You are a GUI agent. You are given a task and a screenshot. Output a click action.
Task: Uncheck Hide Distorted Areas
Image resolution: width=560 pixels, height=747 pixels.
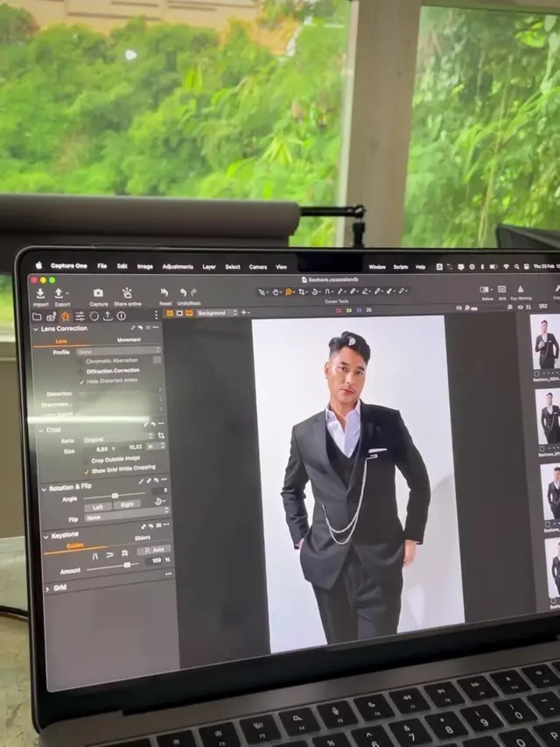coord(81,382)
